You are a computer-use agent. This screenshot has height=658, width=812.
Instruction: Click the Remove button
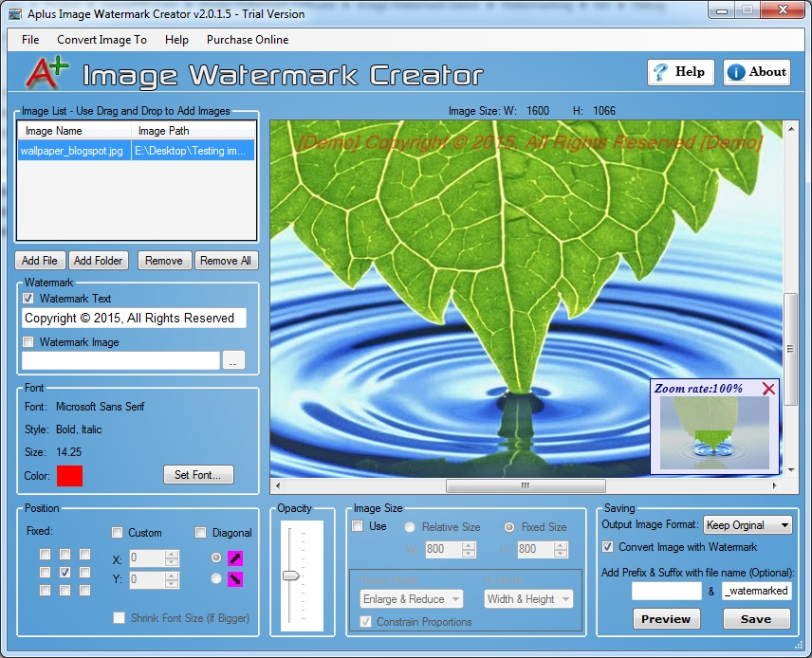click(x=164, y=261)
